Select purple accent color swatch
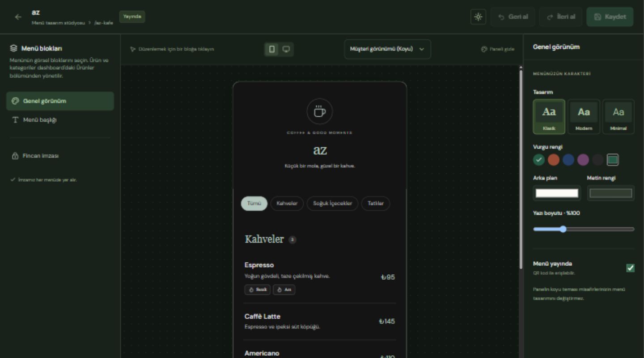Image resolution: width=644 pixels, height=358 pixels. pyautogui.click(x=583, y=160)
